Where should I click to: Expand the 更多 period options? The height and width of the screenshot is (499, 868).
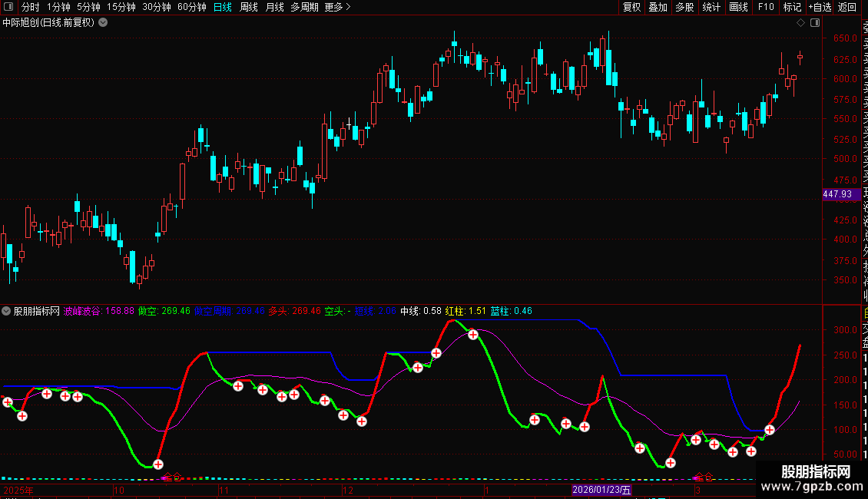338,7
